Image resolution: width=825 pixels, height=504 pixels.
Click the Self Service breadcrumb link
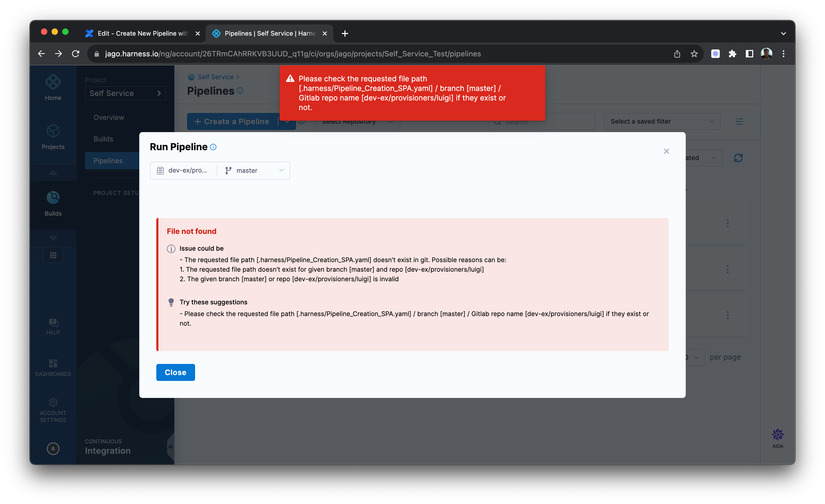point(215,77)
